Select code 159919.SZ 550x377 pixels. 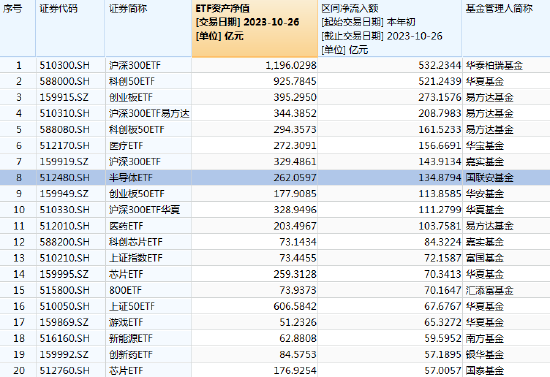click(64, 162)
